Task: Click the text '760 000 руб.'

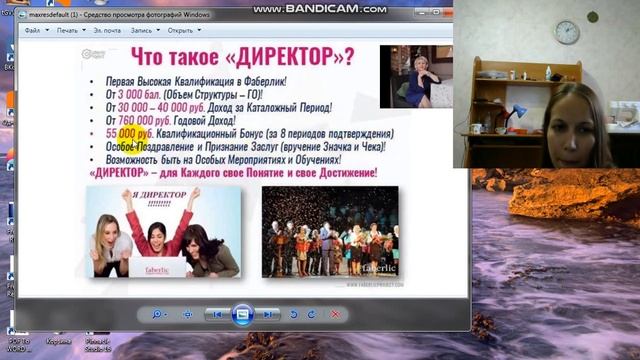Action: point(144,121)
